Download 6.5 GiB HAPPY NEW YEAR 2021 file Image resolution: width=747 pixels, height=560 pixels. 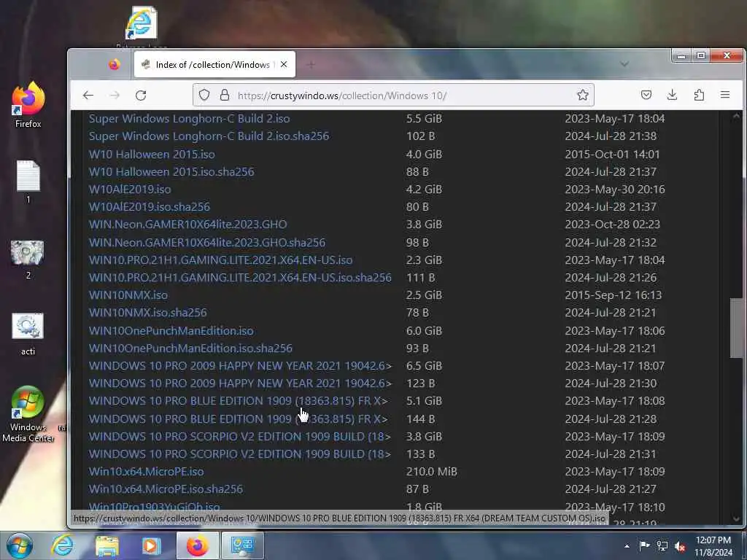coord(240,366)
